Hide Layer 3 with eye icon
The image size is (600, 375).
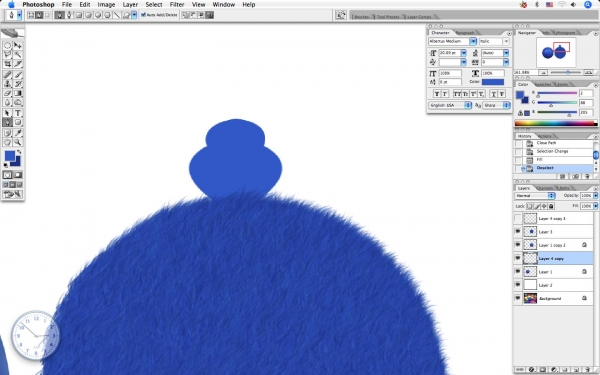[518, 232]
